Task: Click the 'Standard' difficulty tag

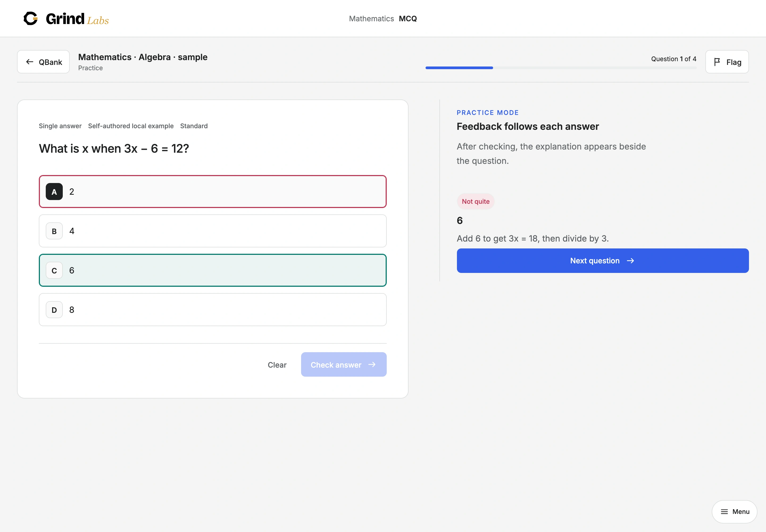Action: coord(194,126)
